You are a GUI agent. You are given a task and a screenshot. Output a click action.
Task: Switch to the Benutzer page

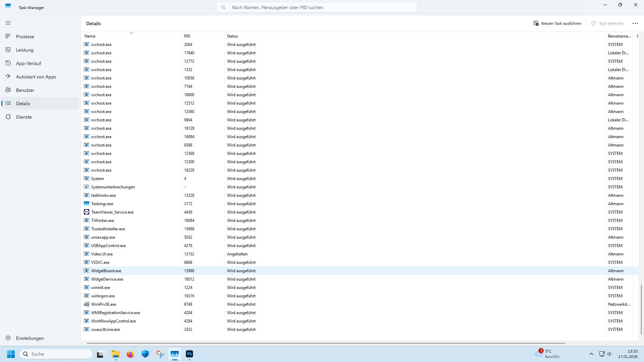click(25, 90)
